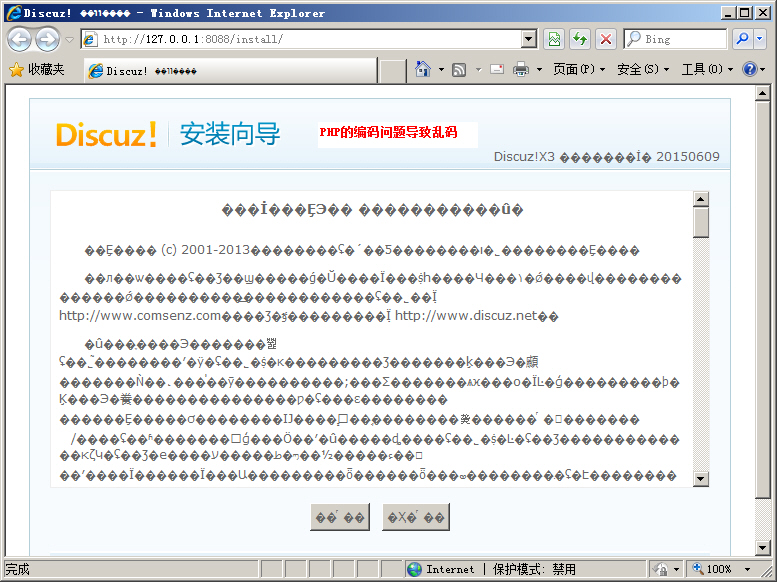Open the 安全(S) menu
777x582 pixels.
pyautogui.click(x=643, y=69)
